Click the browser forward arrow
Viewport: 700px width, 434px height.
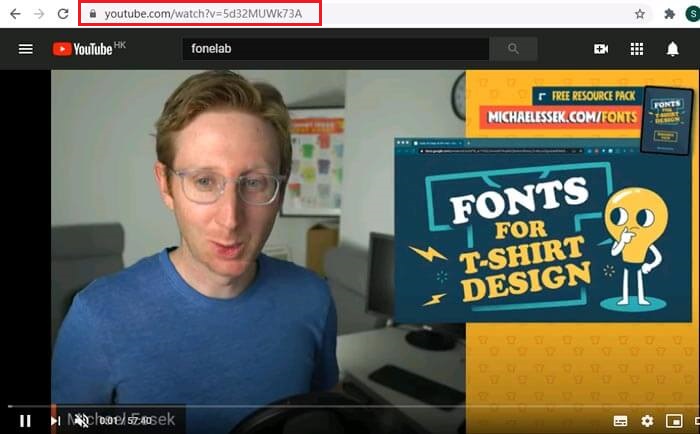39,14
